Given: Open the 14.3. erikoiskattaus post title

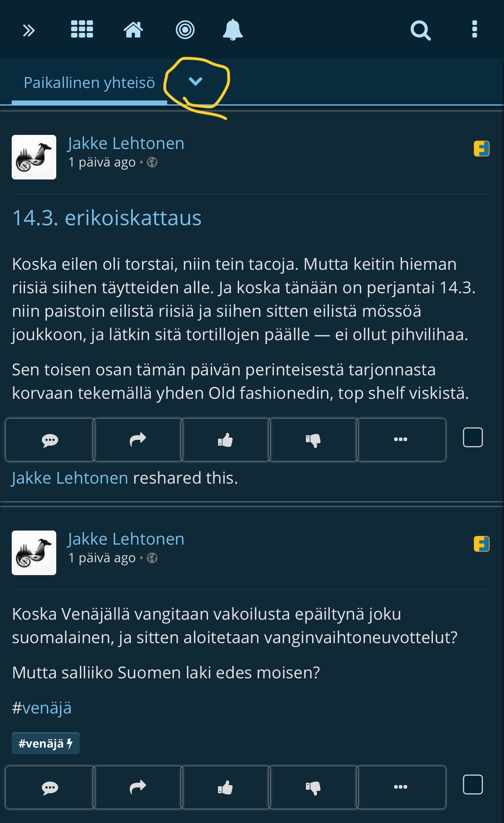Looking at the screenshot, I should [x=107, y=218].
